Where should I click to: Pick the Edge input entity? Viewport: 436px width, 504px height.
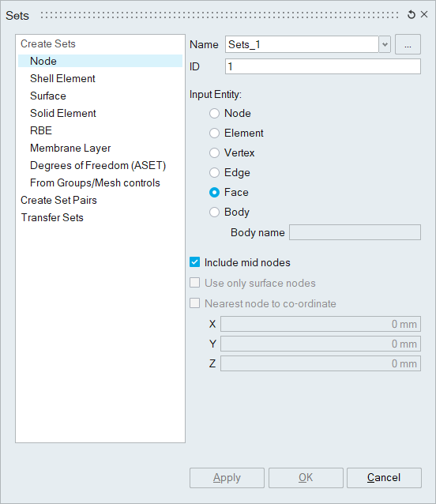214,172
